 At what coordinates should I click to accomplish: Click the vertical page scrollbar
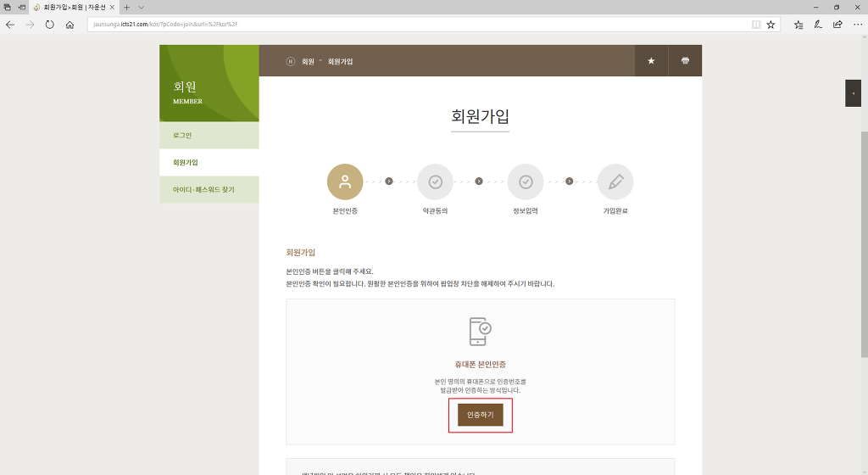[864, 243]
